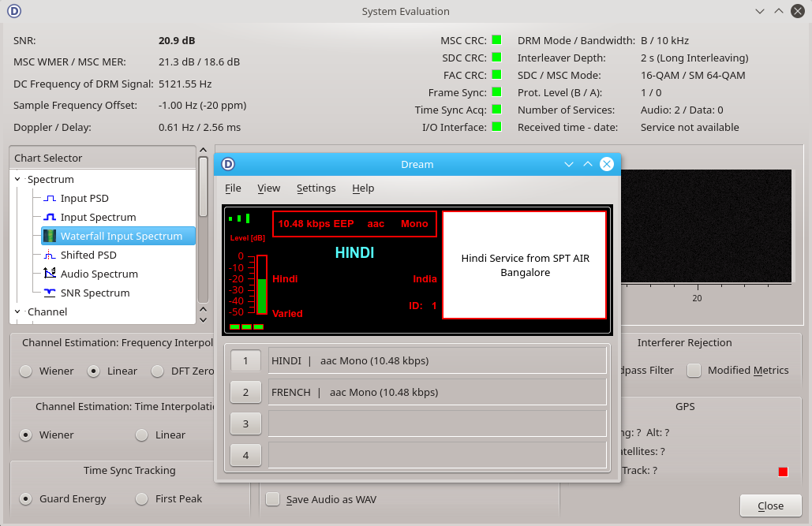812x526 pixels.
Task: Click the I/O Interface green indicator
Action: tap(496, 127)
